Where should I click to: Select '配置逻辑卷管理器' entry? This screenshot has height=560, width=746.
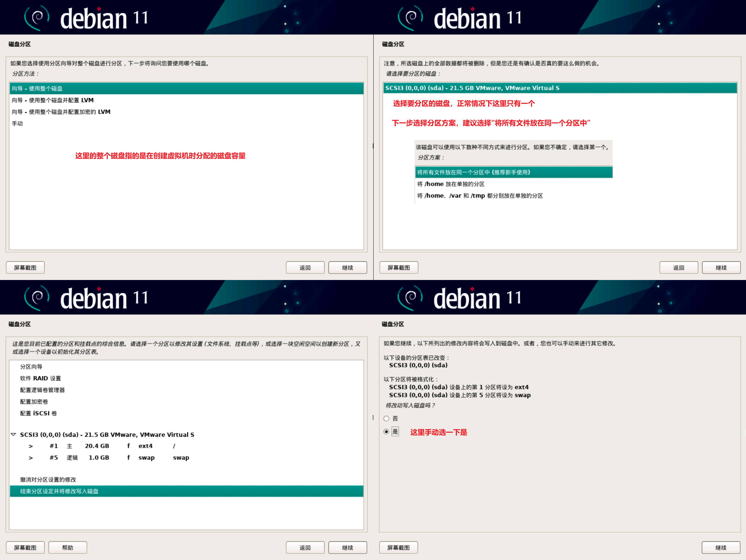[x=187, y=390]
